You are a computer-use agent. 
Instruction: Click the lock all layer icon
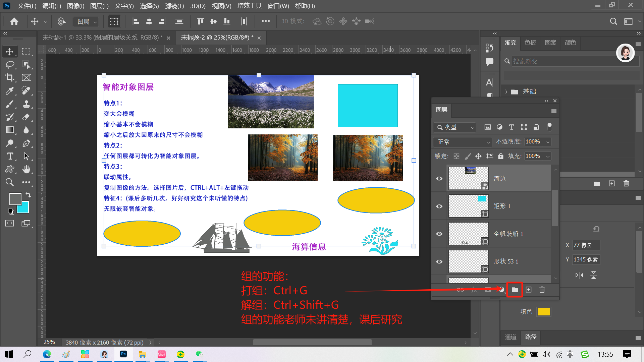[500, 156]
